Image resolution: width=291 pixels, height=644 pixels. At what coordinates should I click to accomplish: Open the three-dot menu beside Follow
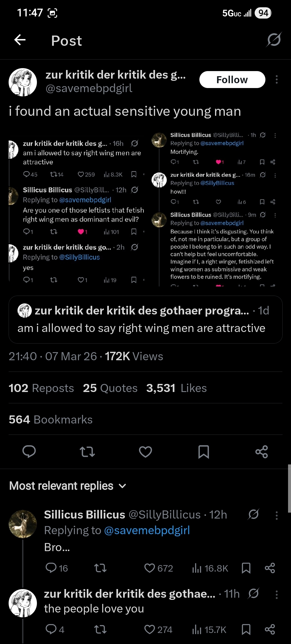coord(276,80)
